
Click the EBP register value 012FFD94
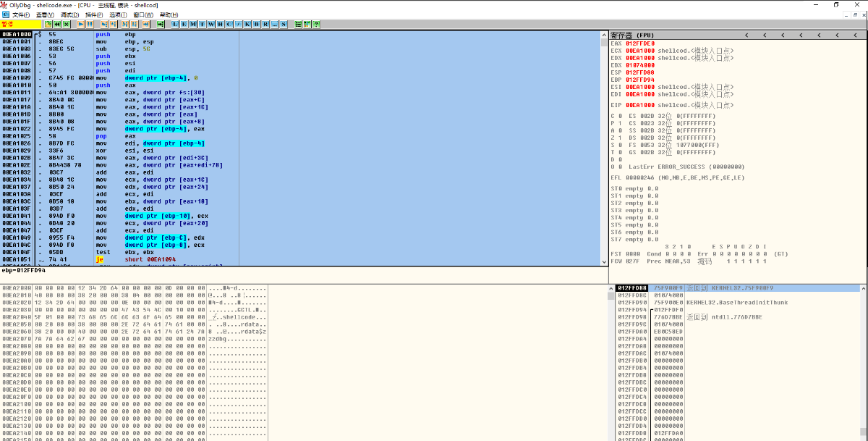[x=640, y=79]
